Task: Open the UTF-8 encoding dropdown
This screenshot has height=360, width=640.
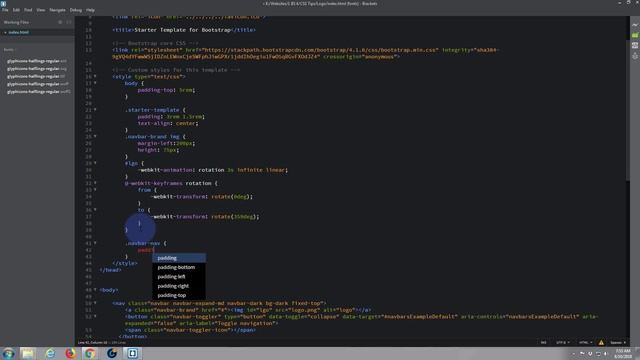Action: pos(562,342)
